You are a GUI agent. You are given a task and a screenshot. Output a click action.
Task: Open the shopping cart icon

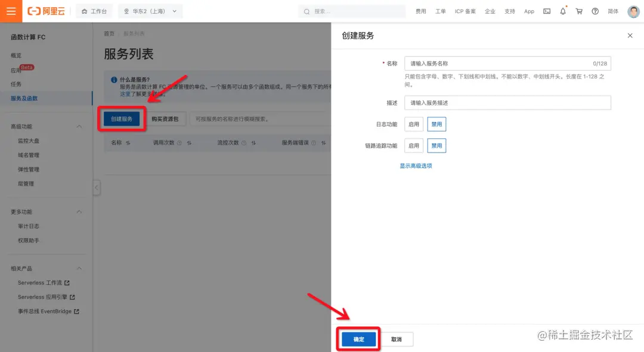pyautogui.click(x=579, y=11)
